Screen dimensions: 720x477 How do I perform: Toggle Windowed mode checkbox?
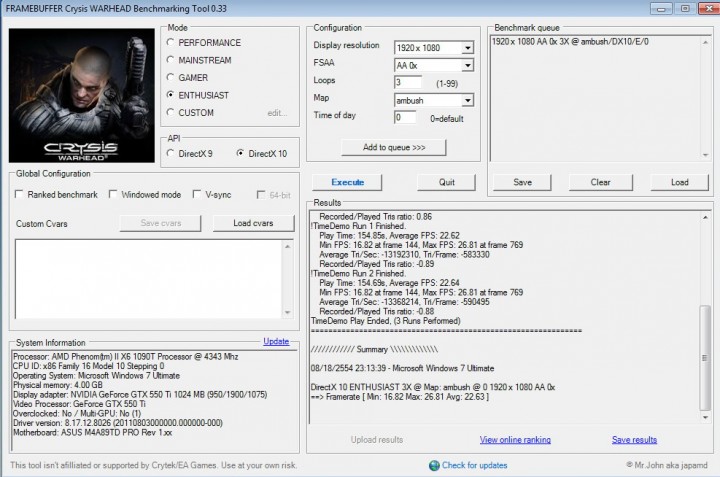coord(113,194)
